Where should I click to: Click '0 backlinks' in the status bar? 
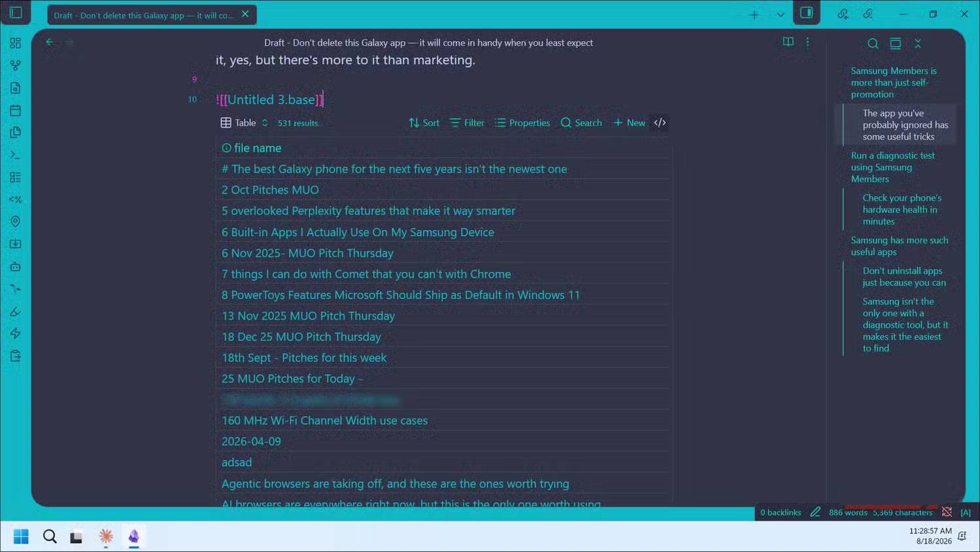point(781,512)
